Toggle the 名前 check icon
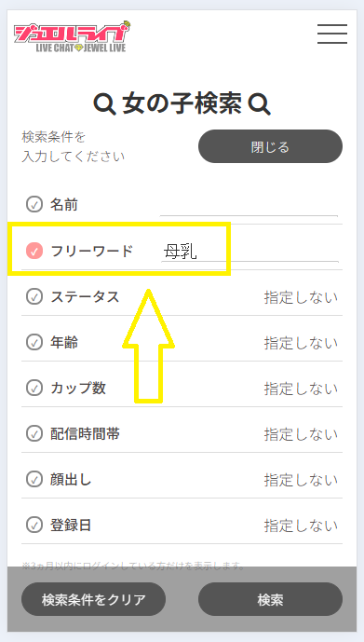The width and height of the screenshot is (364, 642). (x=34, y=204)
